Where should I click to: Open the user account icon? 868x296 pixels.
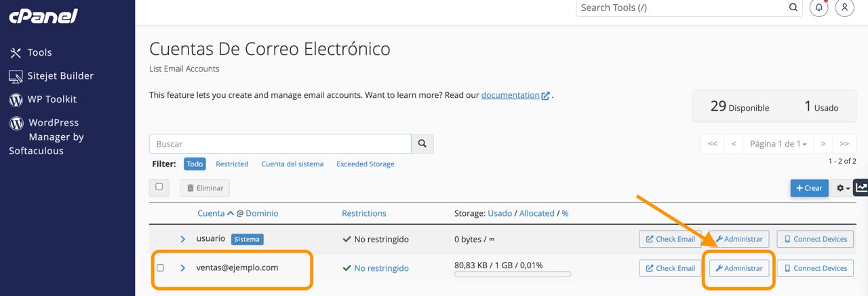pos(844,7)
